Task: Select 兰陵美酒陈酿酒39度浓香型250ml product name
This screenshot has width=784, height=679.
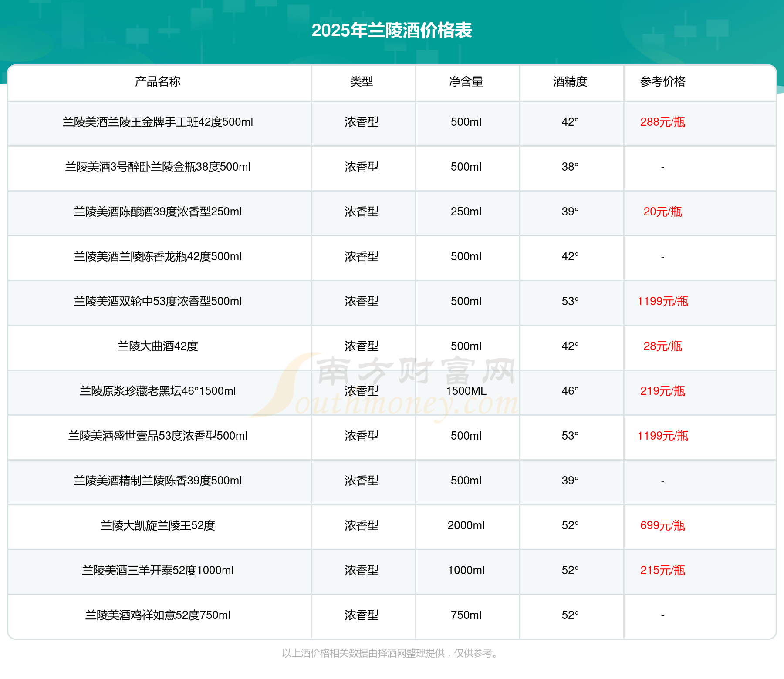Action: 158,212
